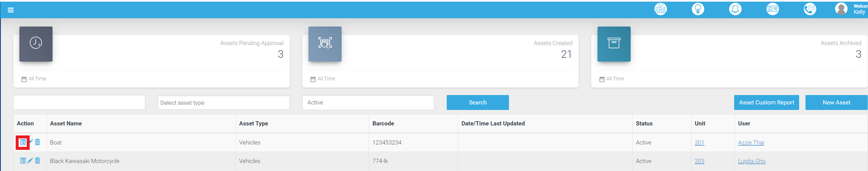Click calendar icon under Assets Archived

point(602,79)
